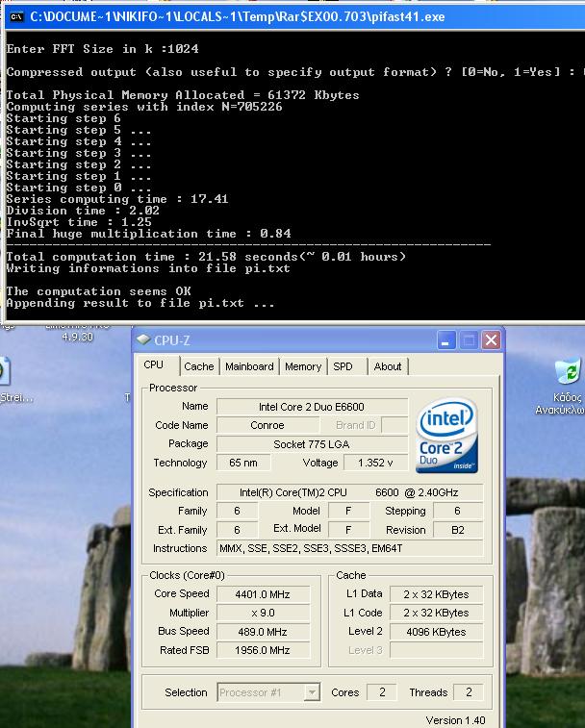The image size is (585, 728).
Task: Click the Core Speed 4401.0 MHz value
Action: point(263,594)
